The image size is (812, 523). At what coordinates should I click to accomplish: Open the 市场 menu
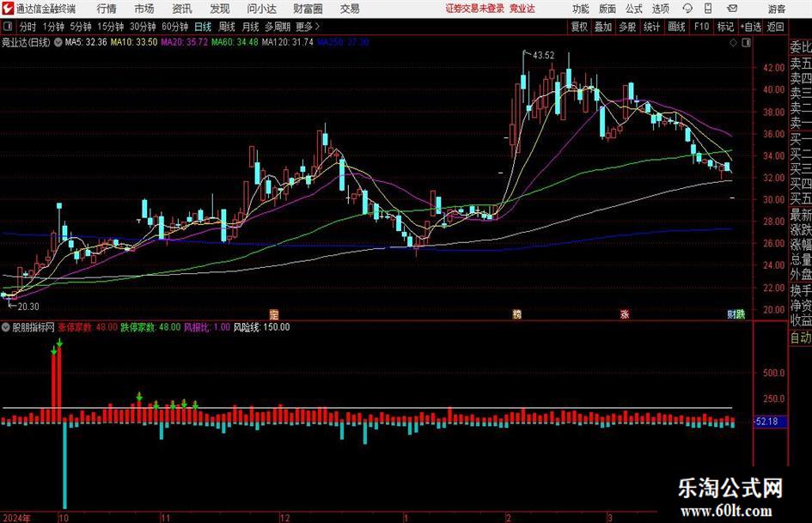[x=144, y=9]
